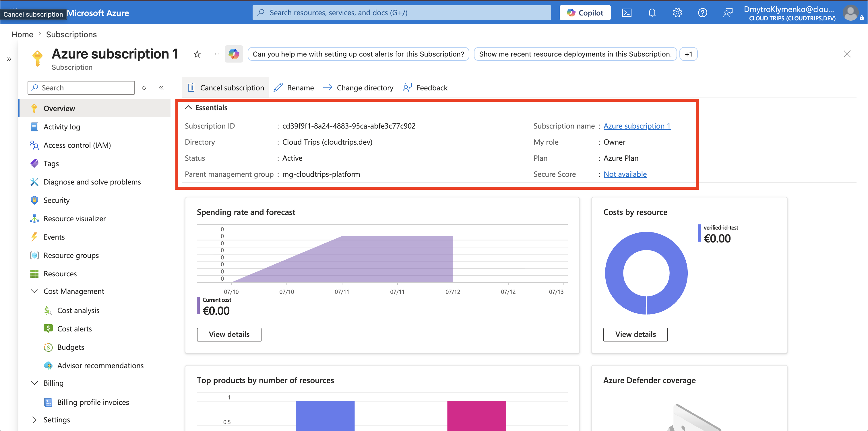Select the Overview menu item

pos(95,108)
